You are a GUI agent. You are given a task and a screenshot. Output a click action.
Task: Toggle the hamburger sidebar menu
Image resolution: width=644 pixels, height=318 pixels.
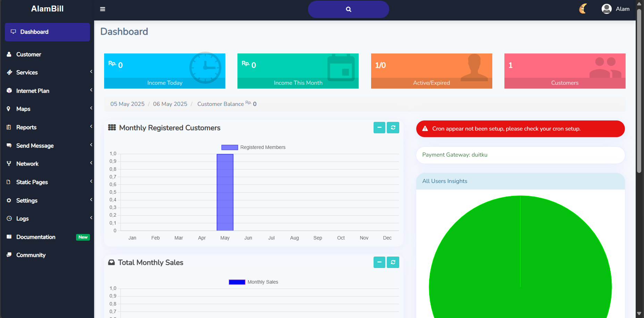pyautogui.click(x=102, y=9)
